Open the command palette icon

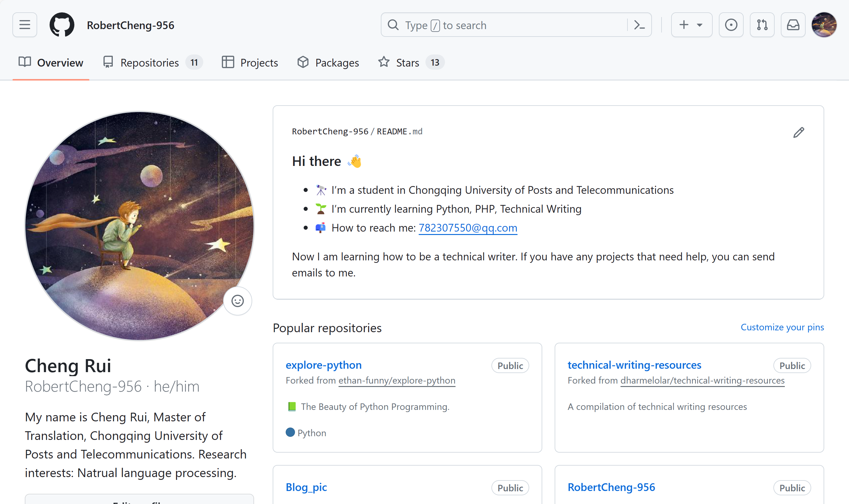point(639,25)
